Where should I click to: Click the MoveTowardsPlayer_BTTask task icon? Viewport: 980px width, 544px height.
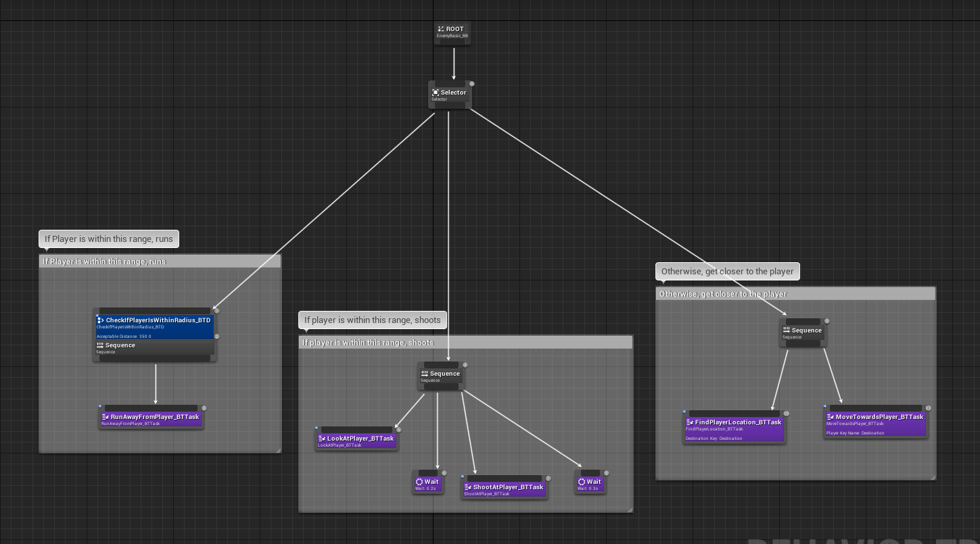(x=831, y=417)
